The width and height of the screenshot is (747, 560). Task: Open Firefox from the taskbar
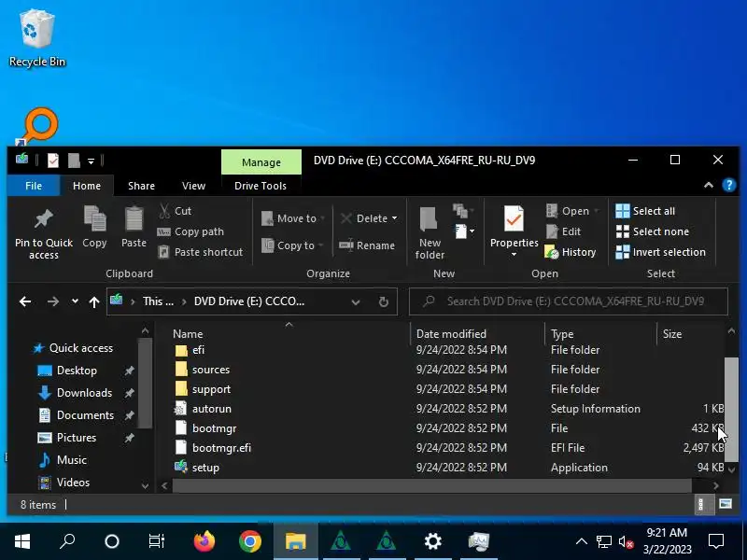[204, 541]
